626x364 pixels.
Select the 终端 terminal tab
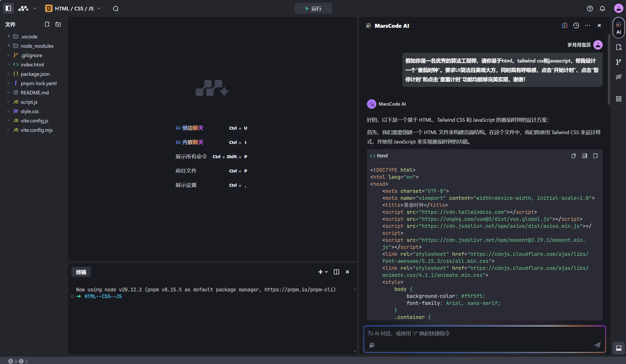81,272
